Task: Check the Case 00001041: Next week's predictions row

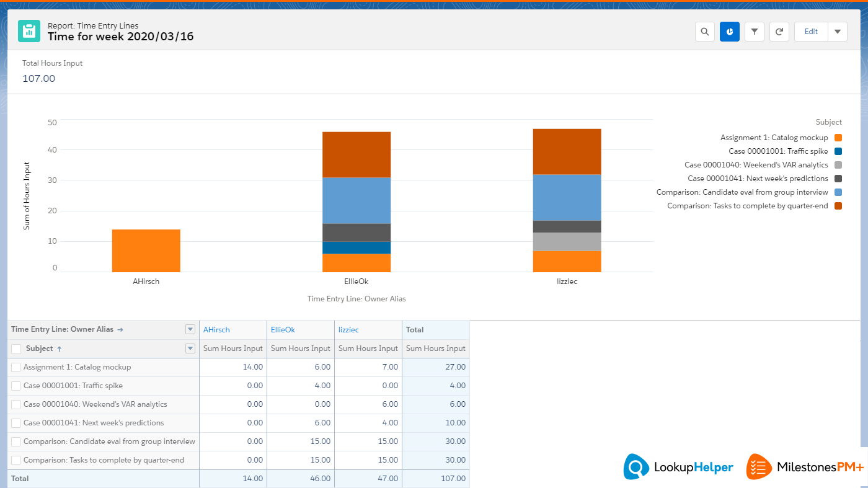Action: click(x=16, y=423)
